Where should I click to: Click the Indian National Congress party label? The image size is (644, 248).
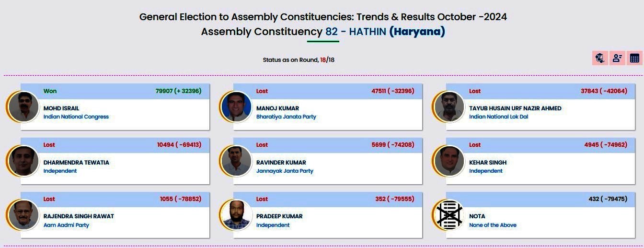click(76, 117)
